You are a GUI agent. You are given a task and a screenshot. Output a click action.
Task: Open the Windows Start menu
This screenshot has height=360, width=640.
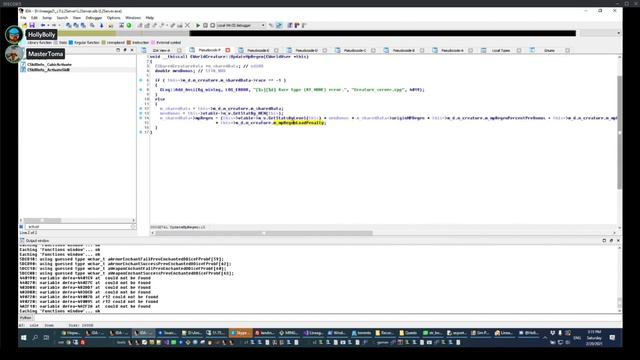(24, 338)
